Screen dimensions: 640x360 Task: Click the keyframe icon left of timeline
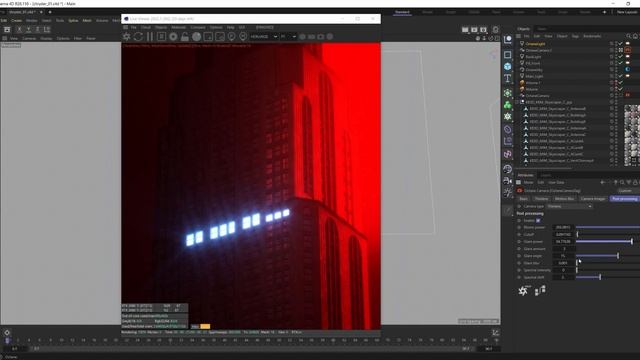(x=7, y=333)
